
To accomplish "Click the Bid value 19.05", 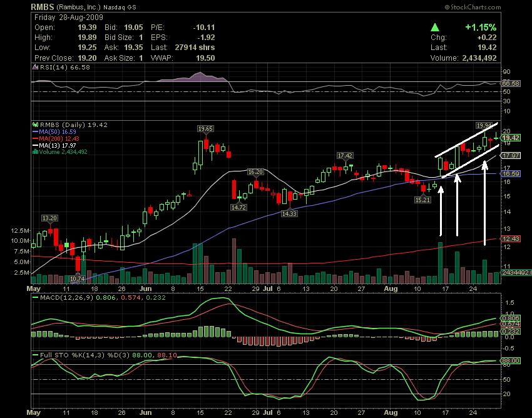I will [x=133, y=28].
